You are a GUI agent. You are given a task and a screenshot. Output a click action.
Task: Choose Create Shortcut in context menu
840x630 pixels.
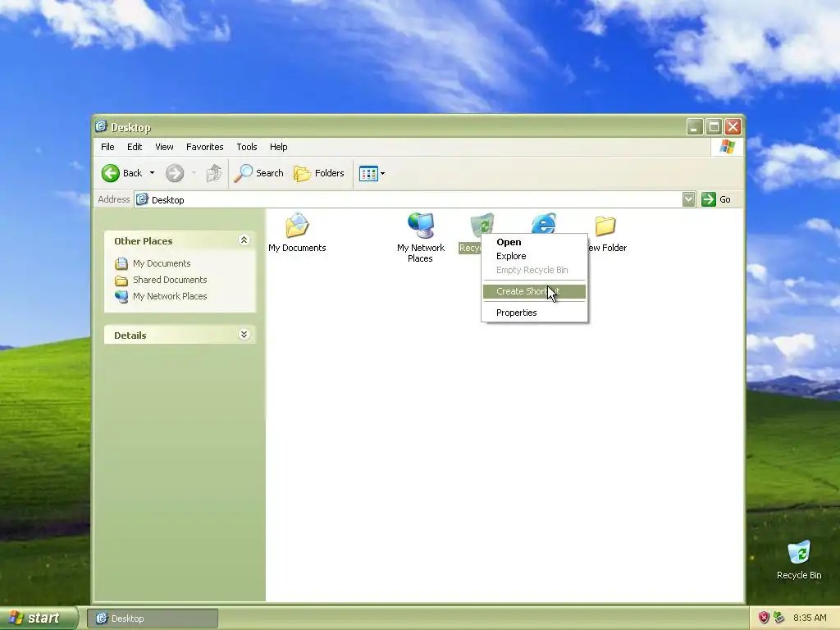(534, 291)
